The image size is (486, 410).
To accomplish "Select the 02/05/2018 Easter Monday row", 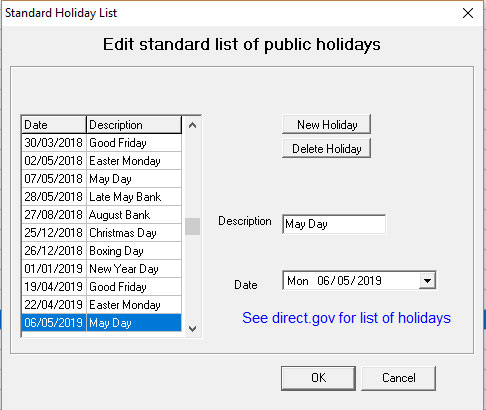I will (101, 161).
